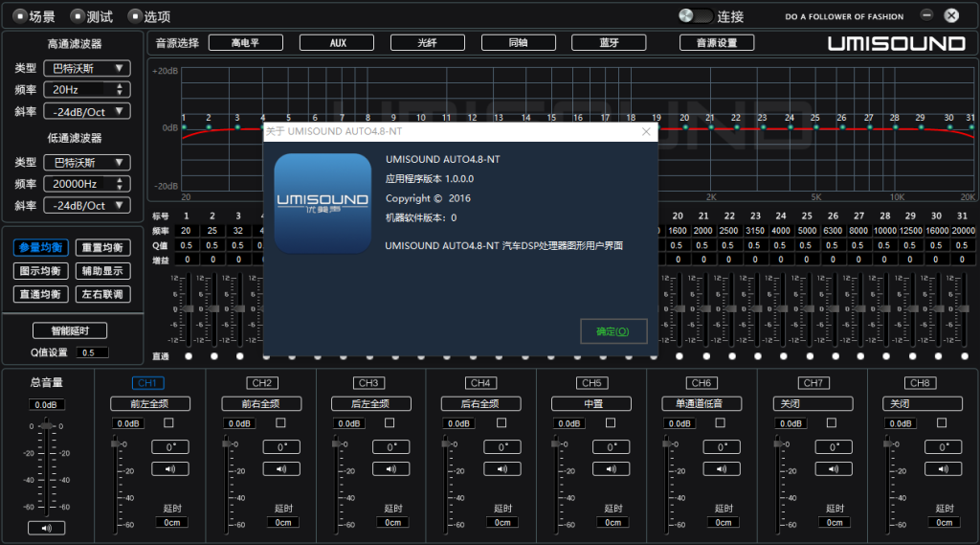Mute CH8 with its speaker icon
Image resolution: width=980 pixels, height=545 pixels.
[943, 468]
